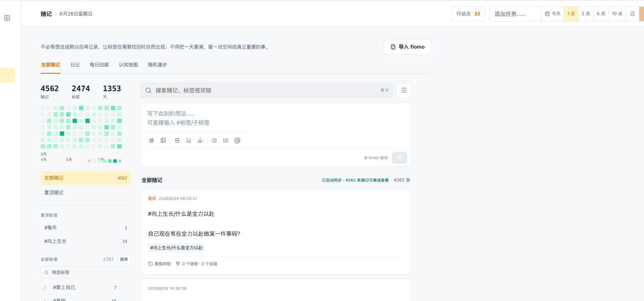Insert a bulleted list
Viewport: 644px width, 301px height.
[x=214, y=141]
